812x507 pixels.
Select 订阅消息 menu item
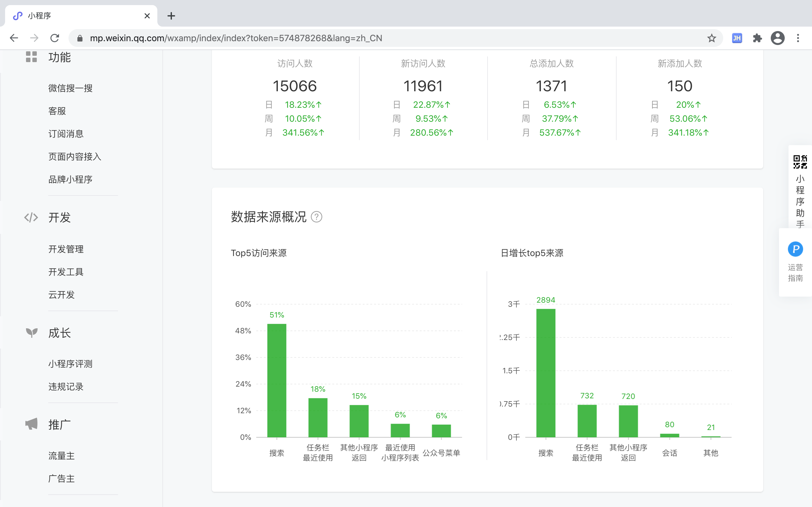[x=66, y=134]
